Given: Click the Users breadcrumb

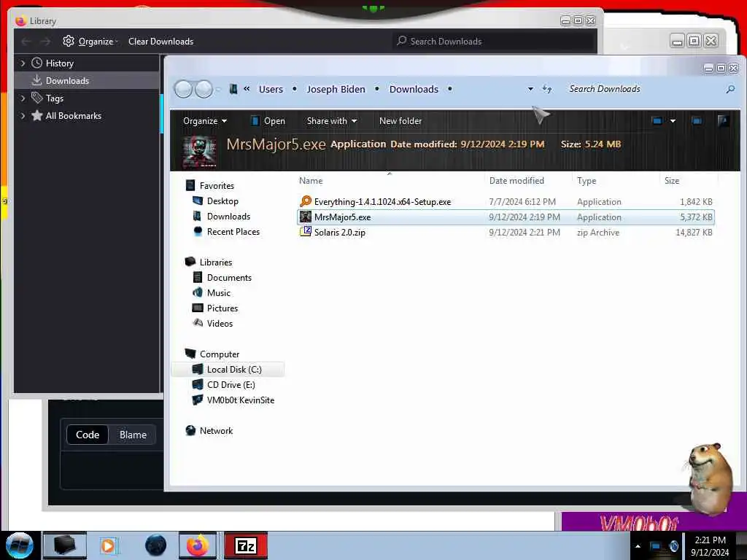Looking at the screenshot, I should click(271, 89).
